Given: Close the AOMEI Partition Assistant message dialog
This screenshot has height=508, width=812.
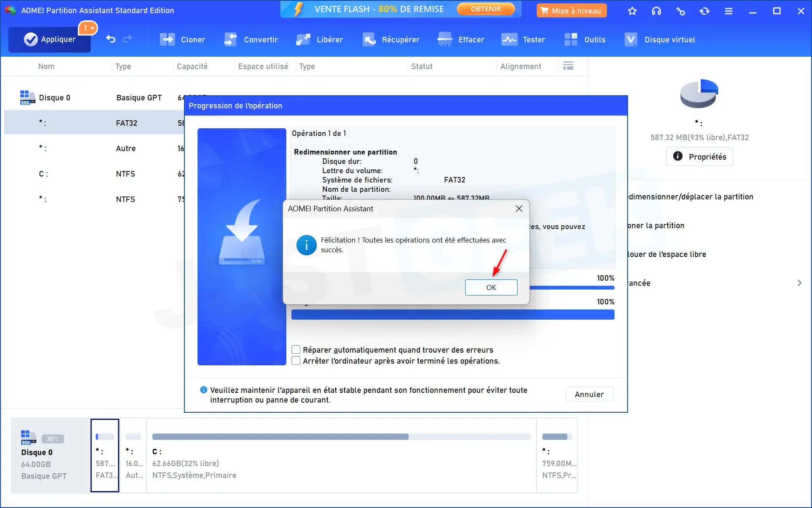Looking at the screenshot, I should pos(519,208).
